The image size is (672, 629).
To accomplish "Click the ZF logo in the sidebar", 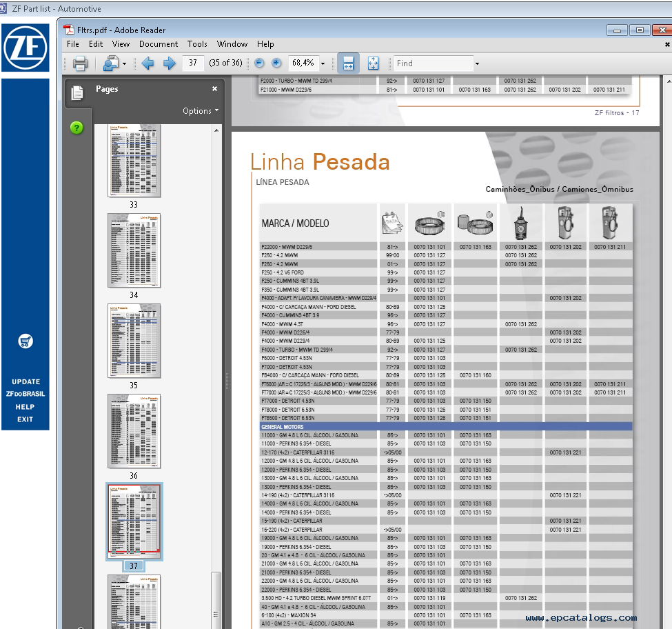I will tap(26, 48).
